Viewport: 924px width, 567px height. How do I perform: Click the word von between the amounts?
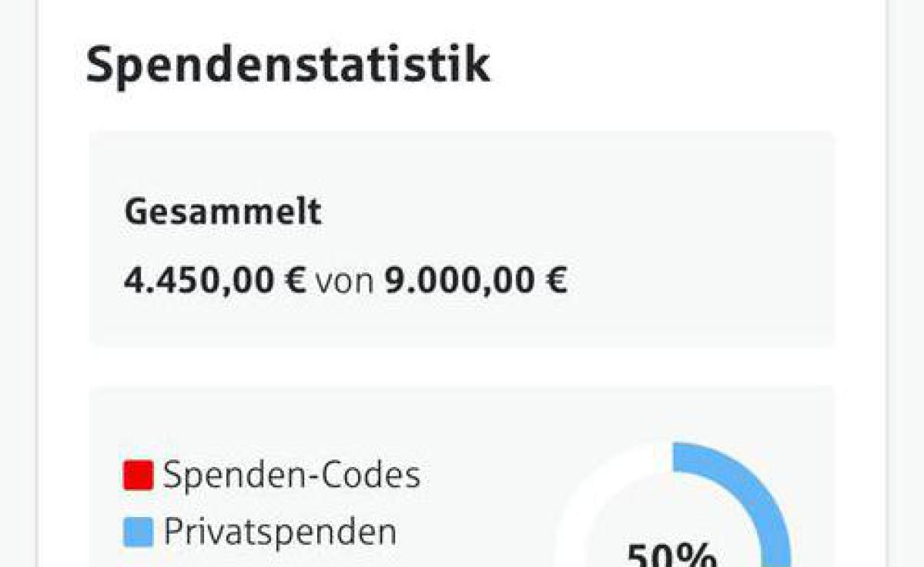point(345,282)
